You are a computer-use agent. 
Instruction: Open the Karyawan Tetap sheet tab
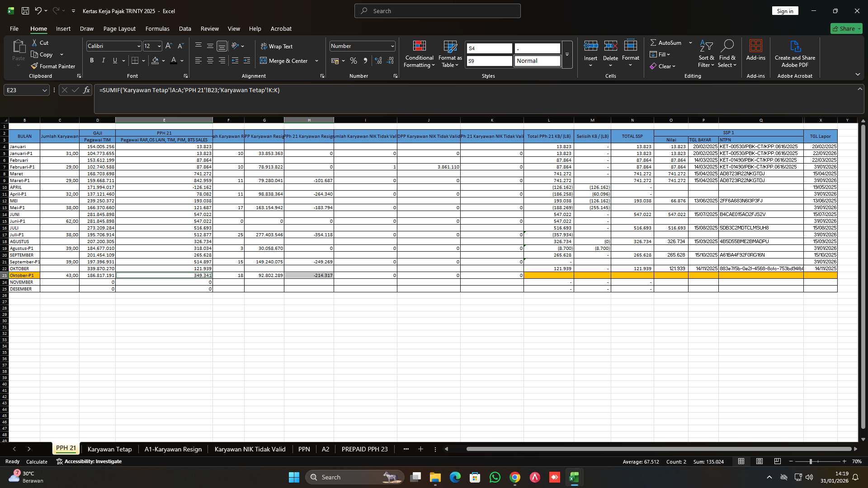(x=109, y=449)
